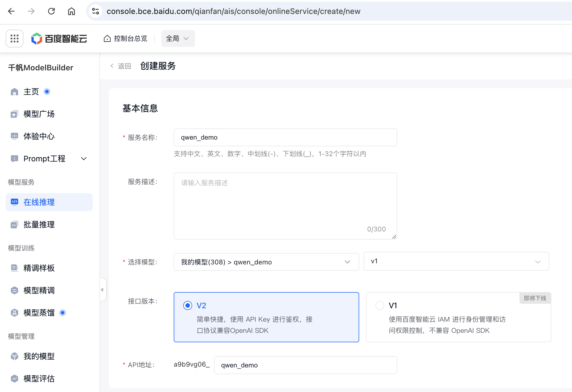Click the 模型精调 hexagon icon
The width and height of the screenshot is (572, 392).
pyautogui.click(x=14, y=290)
